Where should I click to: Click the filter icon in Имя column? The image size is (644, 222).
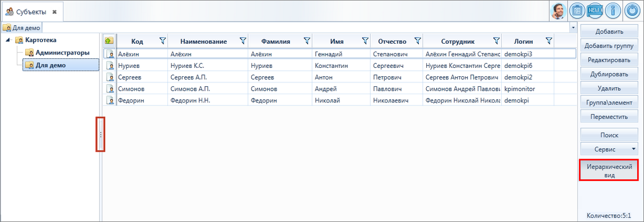tap(365, 41)
